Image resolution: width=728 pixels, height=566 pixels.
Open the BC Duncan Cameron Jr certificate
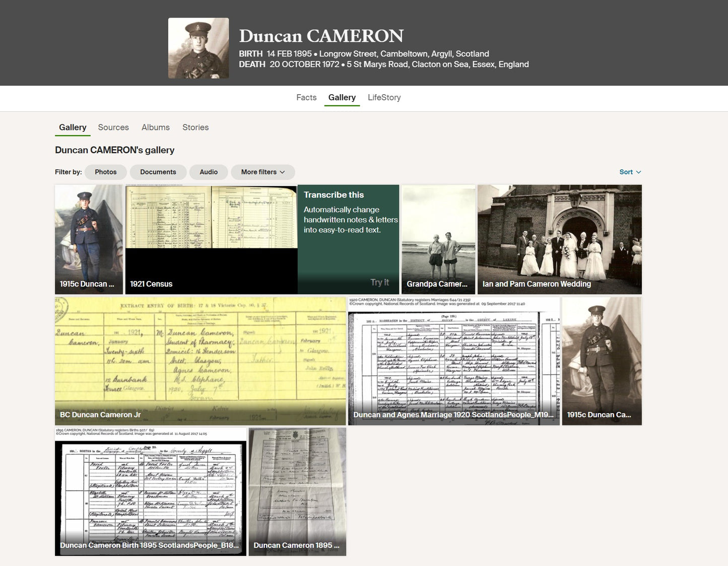pos(201,361)
